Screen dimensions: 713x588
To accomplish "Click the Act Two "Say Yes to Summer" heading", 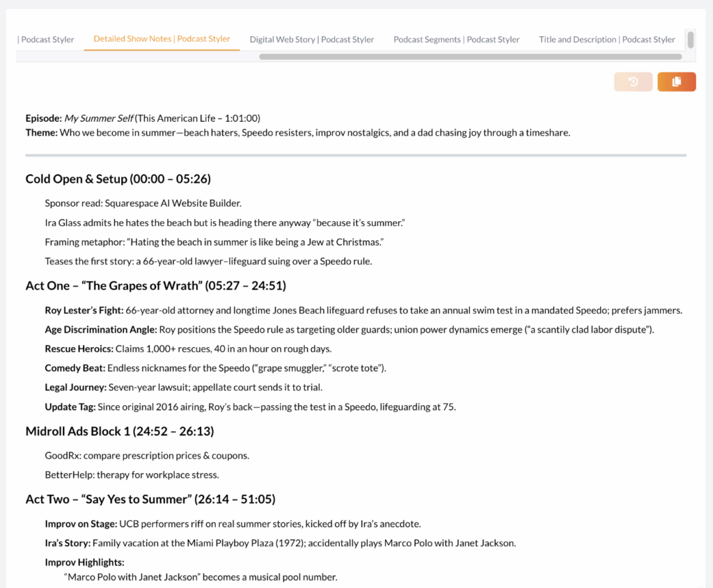I will (150, 499).
